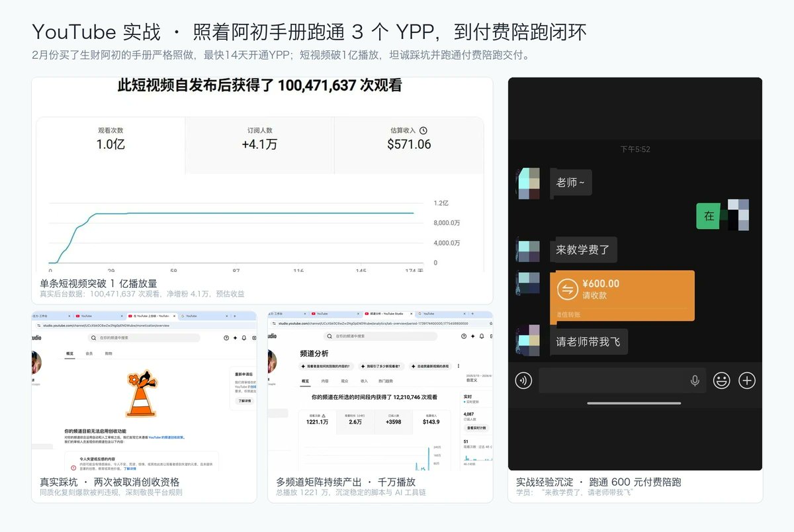Select the YouTube 上创收 browser tab
The image size is (794, 532).
point(152,316)
